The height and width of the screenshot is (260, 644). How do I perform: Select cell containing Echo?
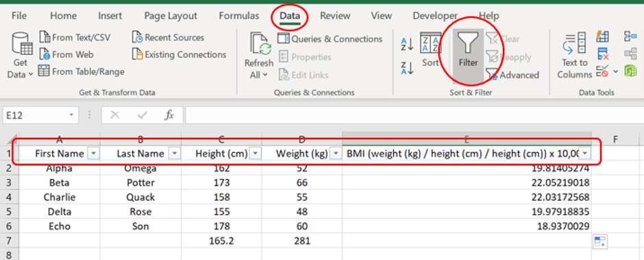tap(60, 226)
